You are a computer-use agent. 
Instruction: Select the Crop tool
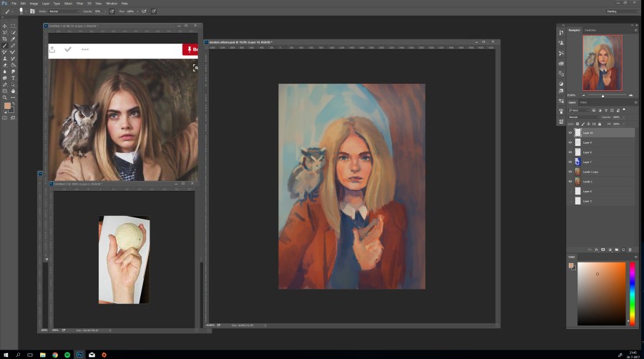[5, 39]
